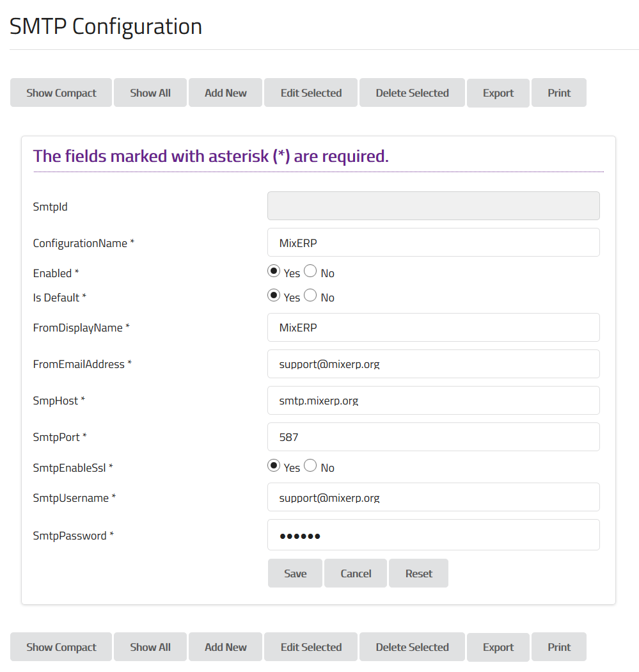The image size is (639, 672).
Task: Focus the ConfigurationName text field
Action: coord(433,243)
